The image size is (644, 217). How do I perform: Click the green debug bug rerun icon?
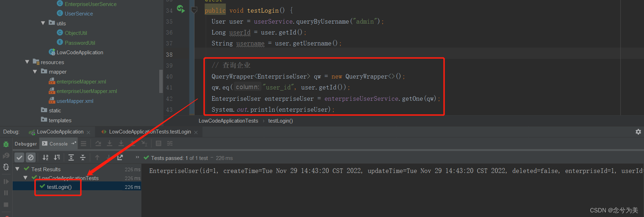(x=6, y=144)
